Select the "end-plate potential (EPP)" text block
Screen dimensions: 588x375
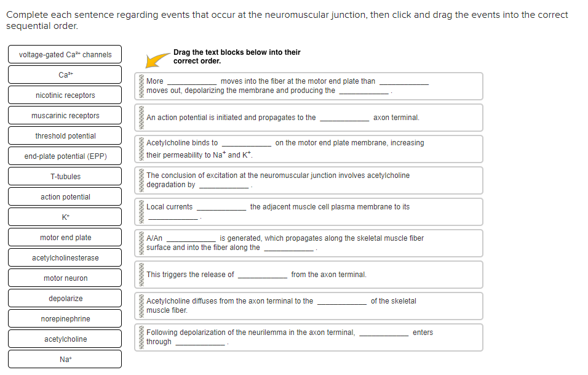pyautogui.click(x=64, y=156)
